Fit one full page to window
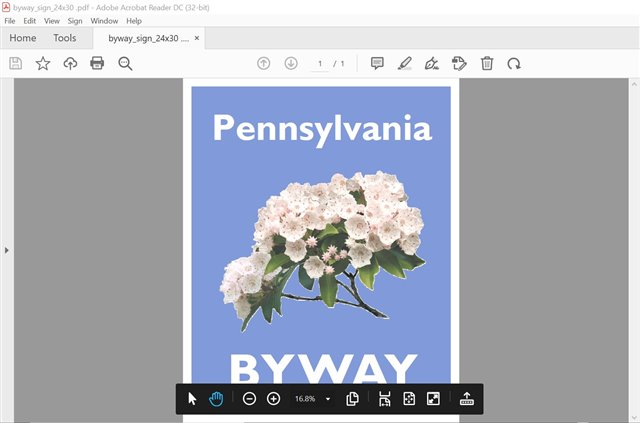 click(x=409, y=399)
